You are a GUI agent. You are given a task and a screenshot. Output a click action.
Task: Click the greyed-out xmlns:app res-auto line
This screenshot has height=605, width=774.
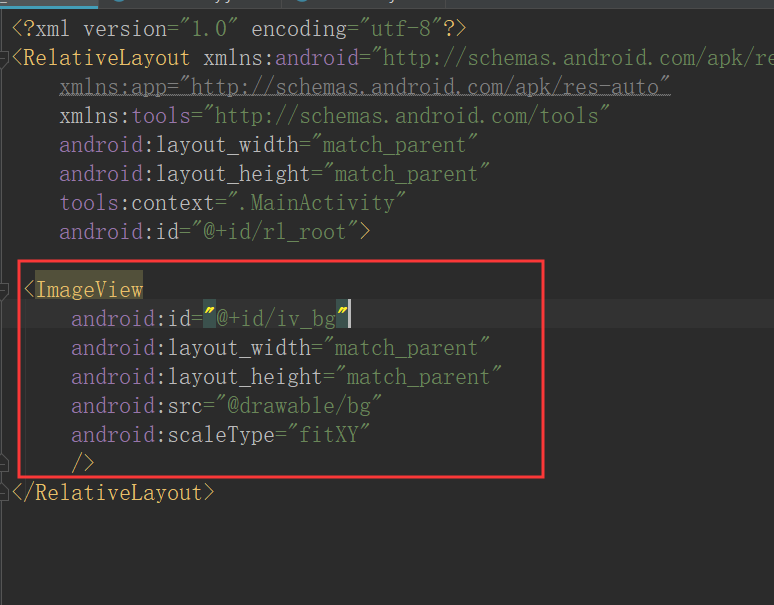pyautogui.click(x=365, y=87)
